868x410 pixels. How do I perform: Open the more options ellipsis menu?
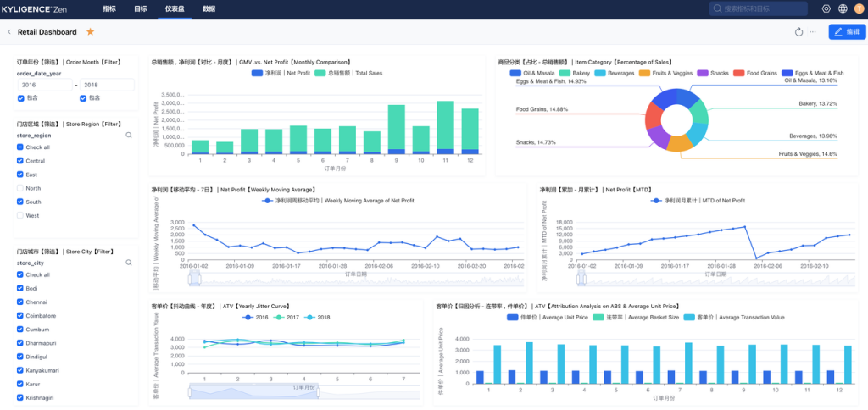coord(813,32)
